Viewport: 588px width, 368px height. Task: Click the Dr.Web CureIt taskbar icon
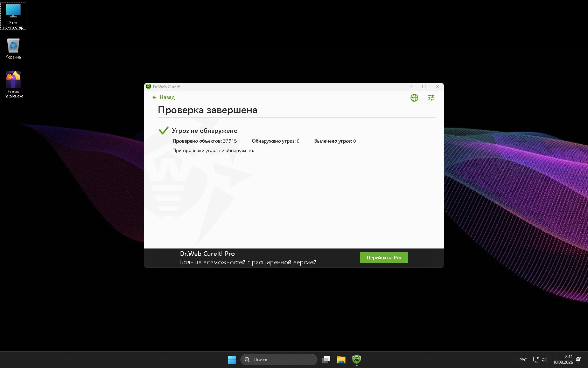tap(356, 360)
